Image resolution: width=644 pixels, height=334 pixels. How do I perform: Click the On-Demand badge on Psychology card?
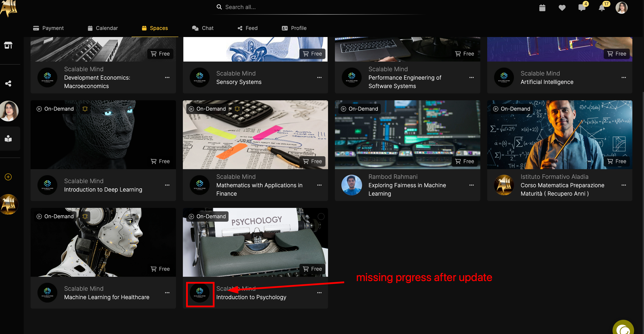click(x=207, y=216)
